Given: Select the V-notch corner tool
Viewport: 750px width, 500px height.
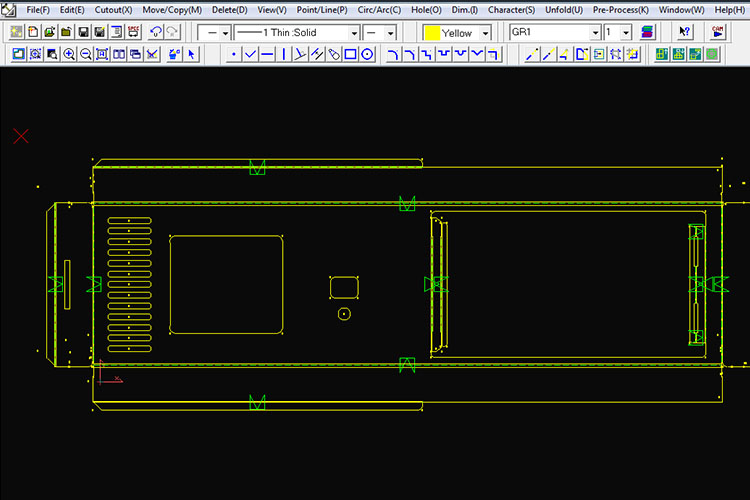Looking at the screenshot, I should pyautogui.click(x=477, y=54).
